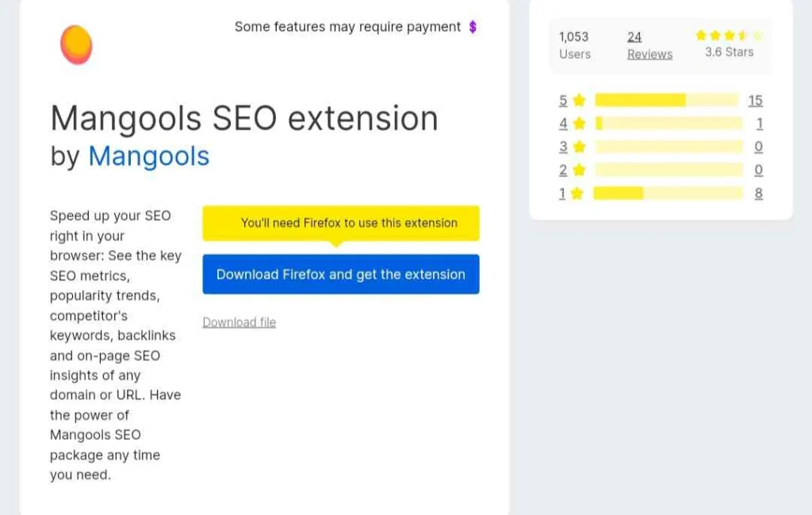Click the 1-star rating bar
The height and width of the screenshot is (515, 812).
point(668,194)
